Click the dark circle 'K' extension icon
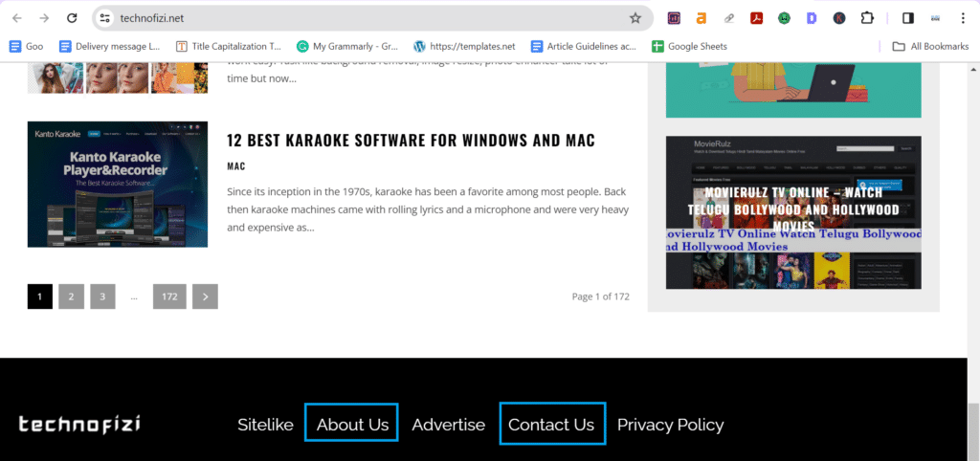The width and height of the screenshot is (980, 461). [839, 18]
